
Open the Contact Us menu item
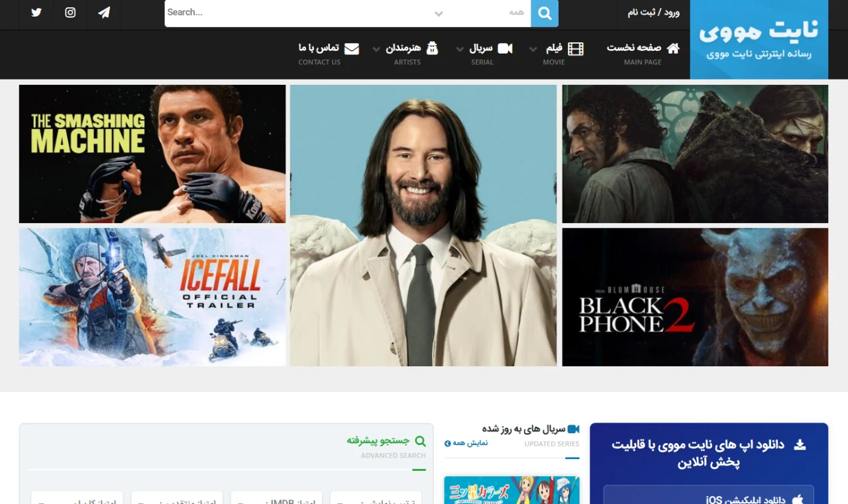tap(319, 48)
